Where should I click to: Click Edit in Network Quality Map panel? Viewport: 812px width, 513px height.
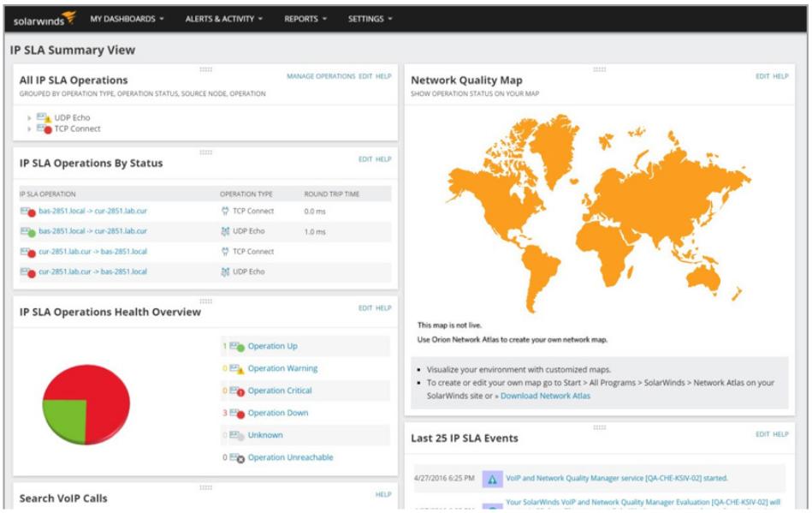pyautogui.click(x=762, y=76)
